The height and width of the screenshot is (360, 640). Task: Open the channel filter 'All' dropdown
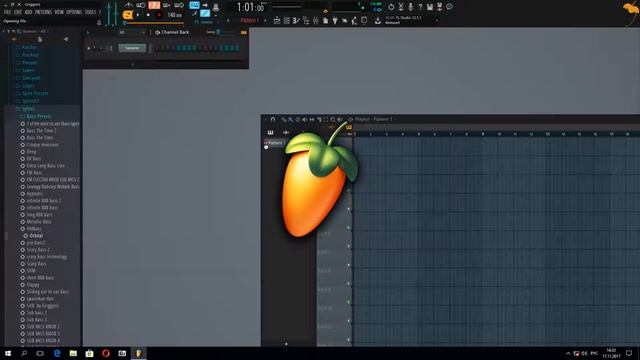click(131, 32)
